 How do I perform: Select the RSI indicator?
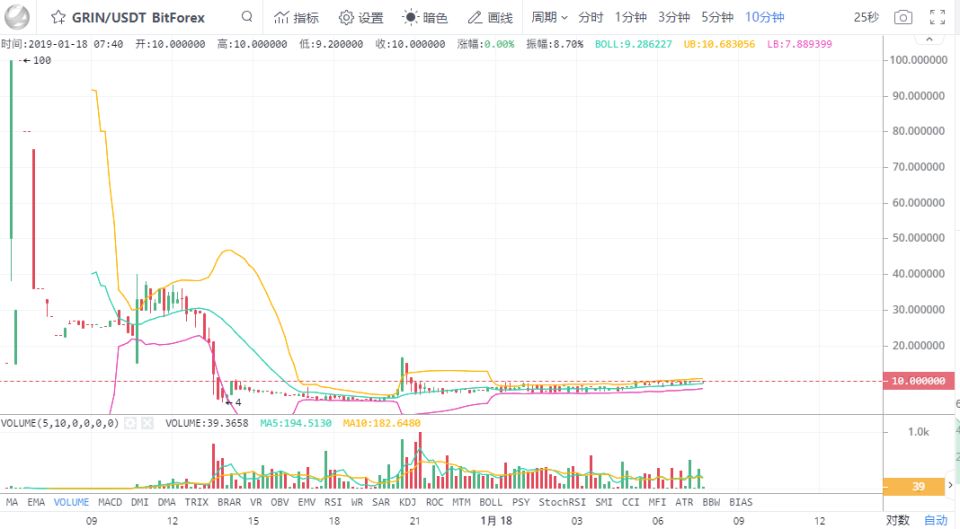coord(333,502)
